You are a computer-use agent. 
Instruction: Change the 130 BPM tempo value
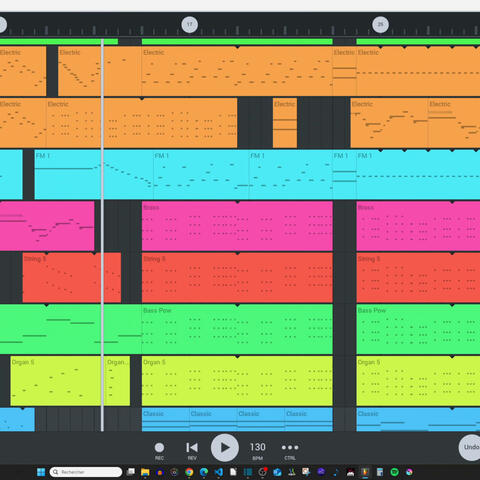(258, 447)
